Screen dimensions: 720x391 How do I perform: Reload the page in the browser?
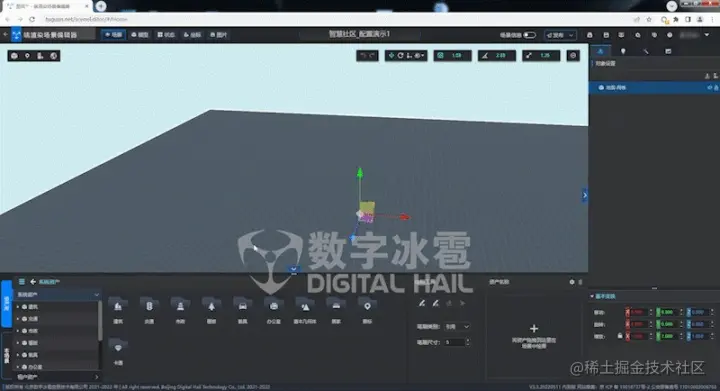coord(32,19)
